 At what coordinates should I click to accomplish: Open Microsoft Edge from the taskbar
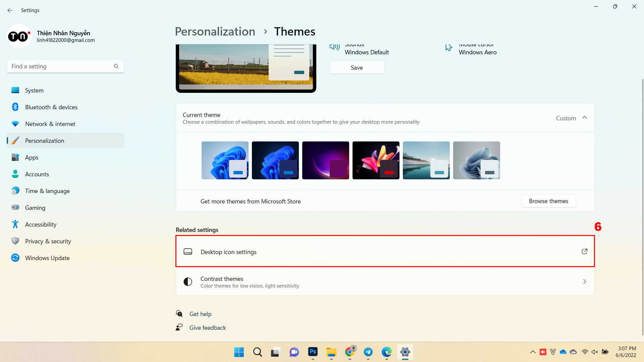[386, 352]
